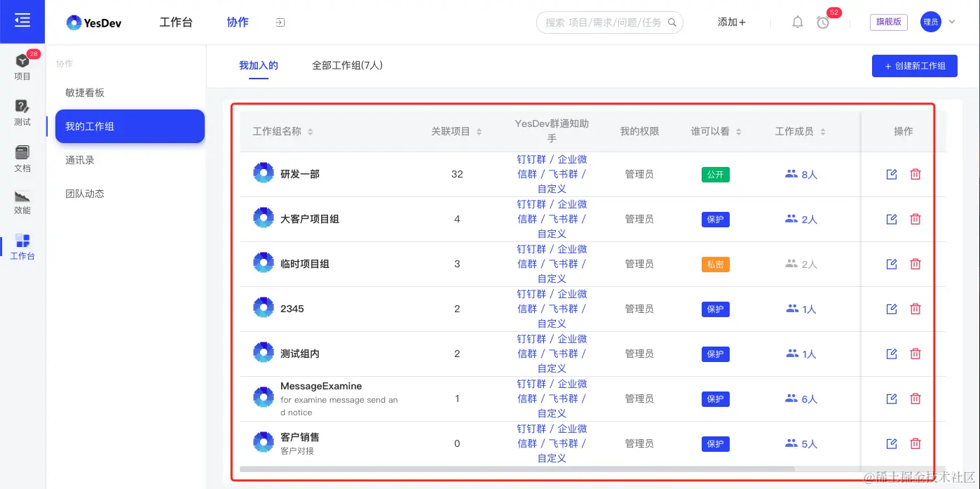Screen dimensions: 980x489
Task: Open the alarm clock reminders icon
Action: pyautogui.click(x=823, y=22)
